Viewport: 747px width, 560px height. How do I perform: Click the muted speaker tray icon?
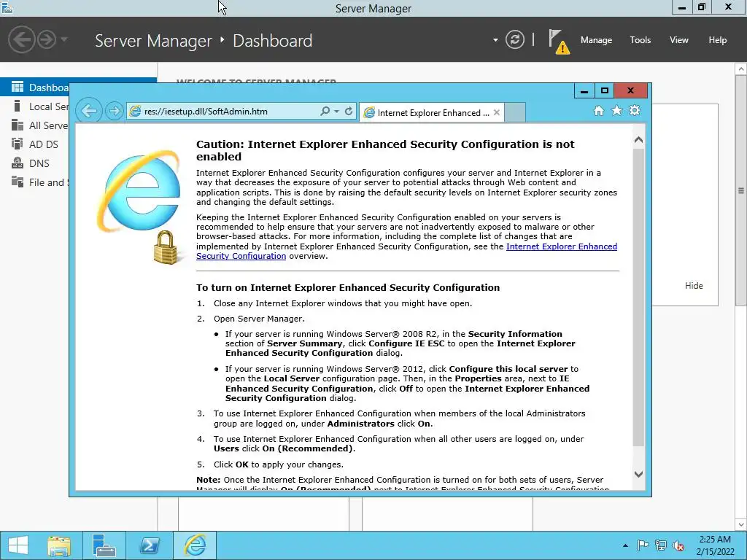678,545
